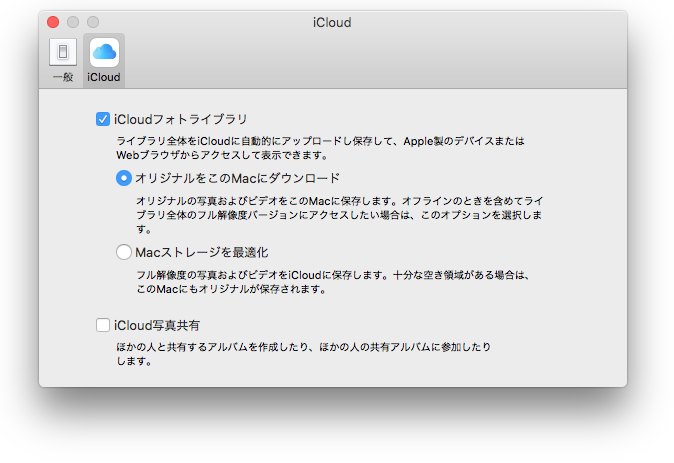Click the 一般 tab label text
This screenshot has height=463, width=674.
[x=62, y=77]
